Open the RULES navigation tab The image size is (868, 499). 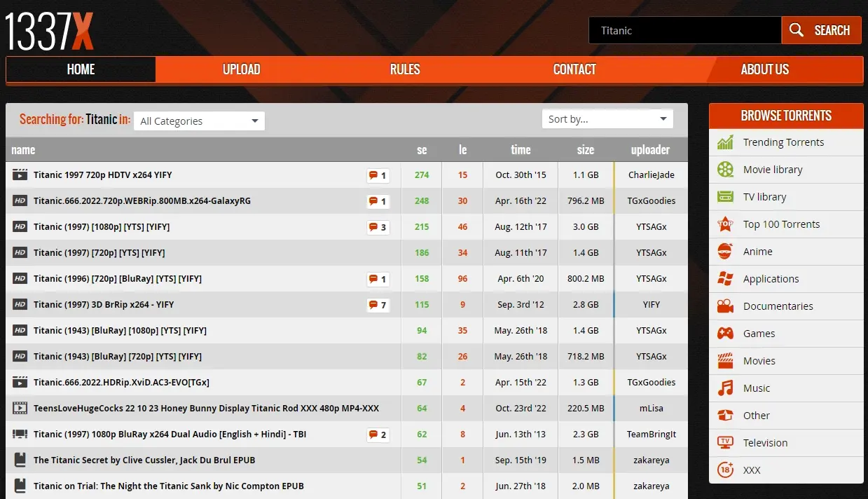coord(405,69)
